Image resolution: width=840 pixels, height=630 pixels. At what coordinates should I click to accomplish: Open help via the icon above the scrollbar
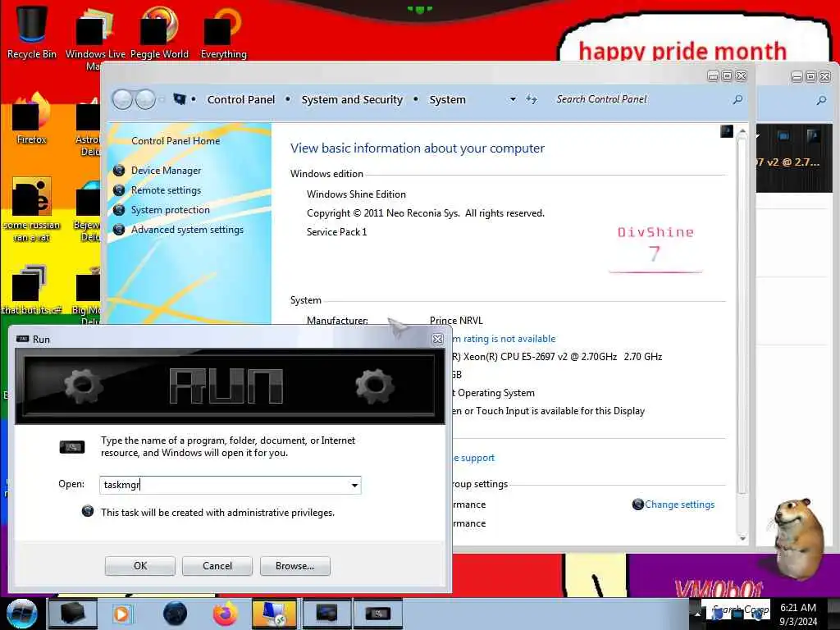click(x=727, y=131)
